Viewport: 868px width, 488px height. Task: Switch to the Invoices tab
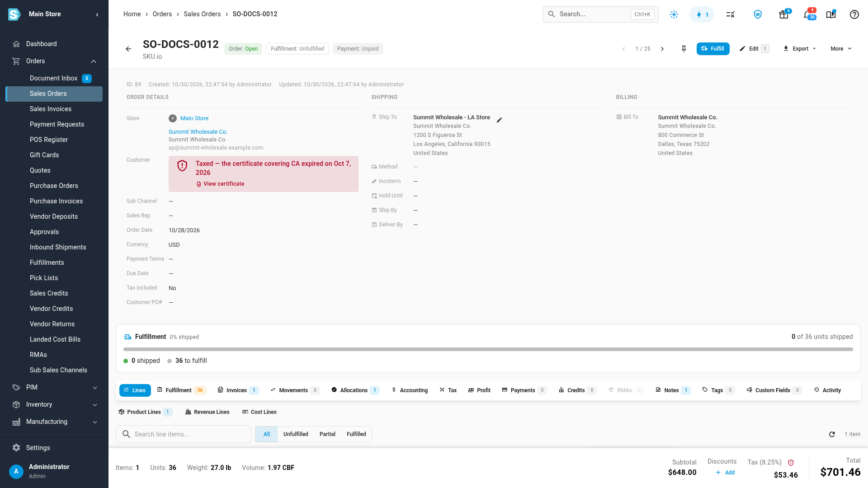pyautogui.click(x=238, y=390)
